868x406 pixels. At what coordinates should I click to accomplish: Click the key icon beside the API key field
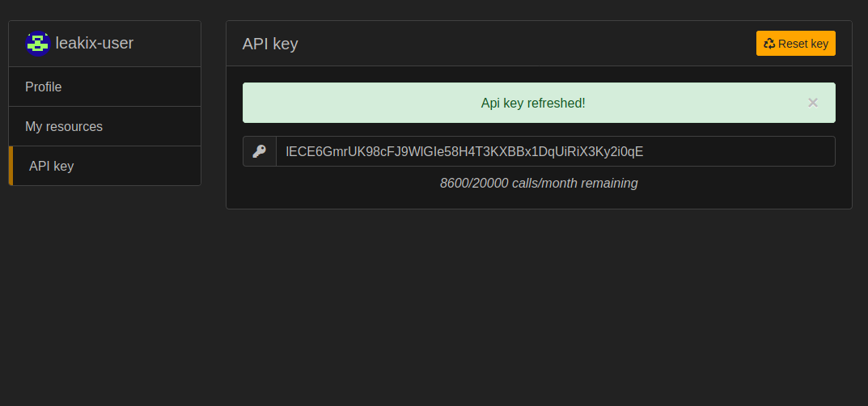pos(259,151)
